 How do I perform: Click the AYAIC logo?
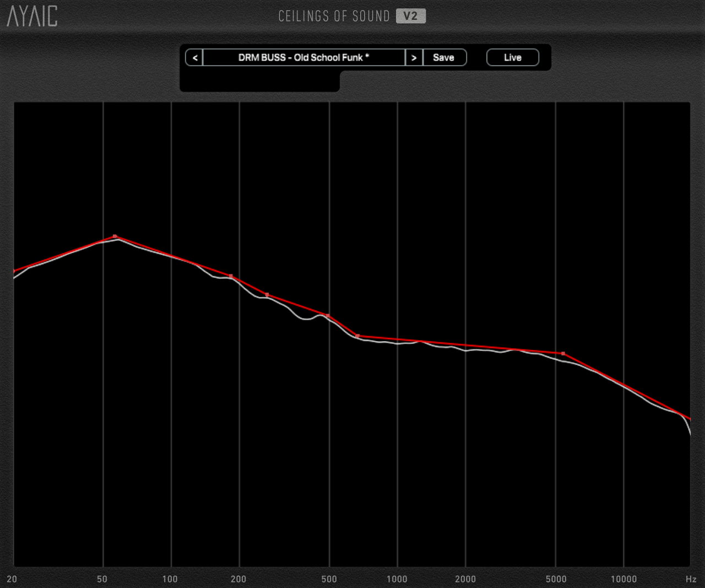32,15
